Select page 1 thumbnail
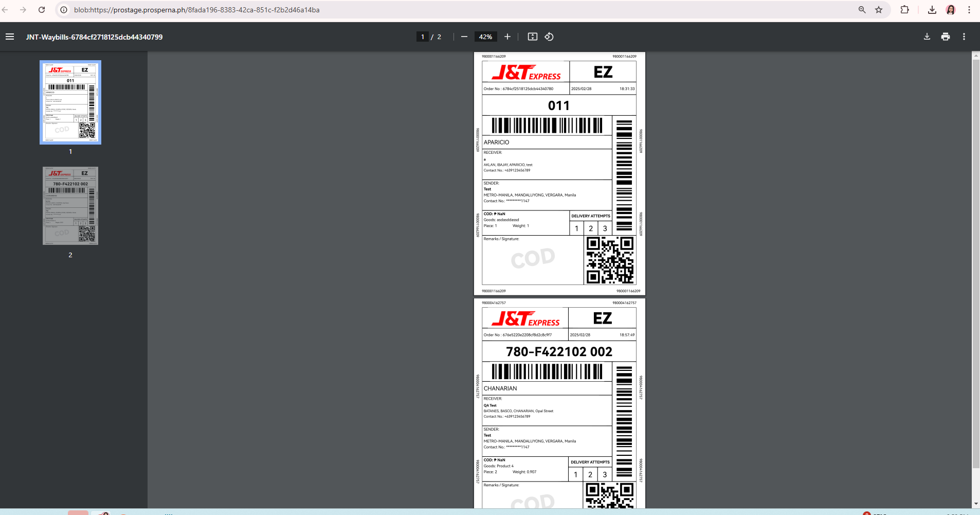The width and height of the screenshot is (980, 515). point(70,102)
